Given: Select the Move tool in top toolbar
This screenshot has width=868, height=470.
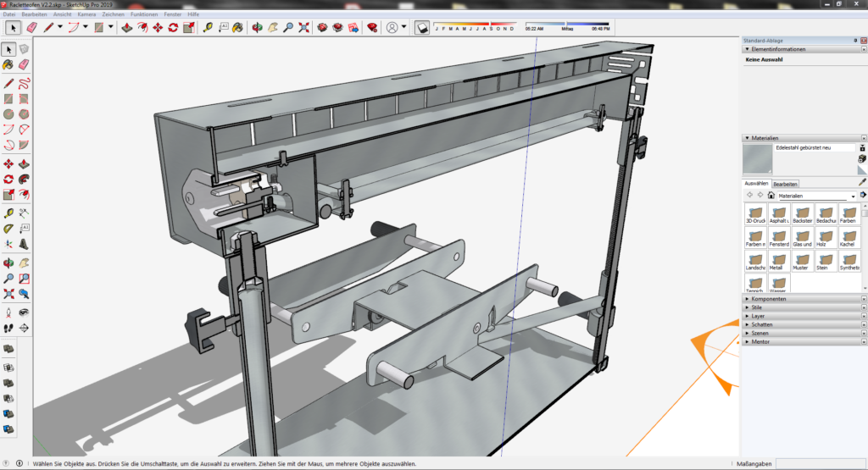Looking at the screenshot, I should (158, 27).
